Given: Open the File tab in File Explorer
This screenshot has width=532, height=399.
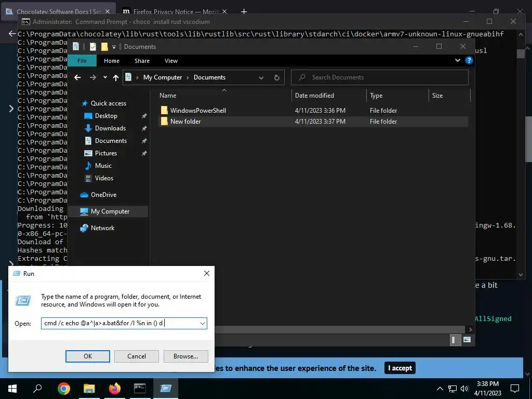Looking at the screenshot, I should 82,61.
